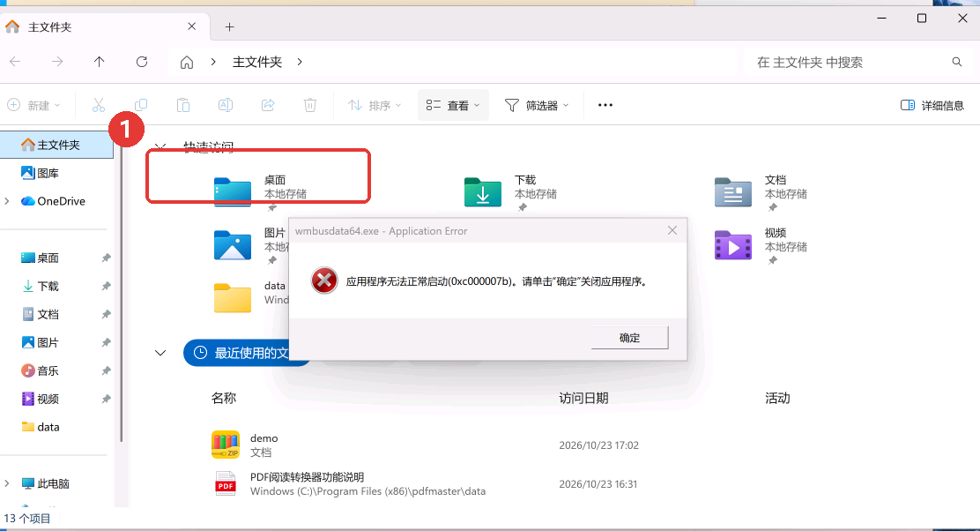Click PDF阅读转换器功能说明 file name

[307, 476]
